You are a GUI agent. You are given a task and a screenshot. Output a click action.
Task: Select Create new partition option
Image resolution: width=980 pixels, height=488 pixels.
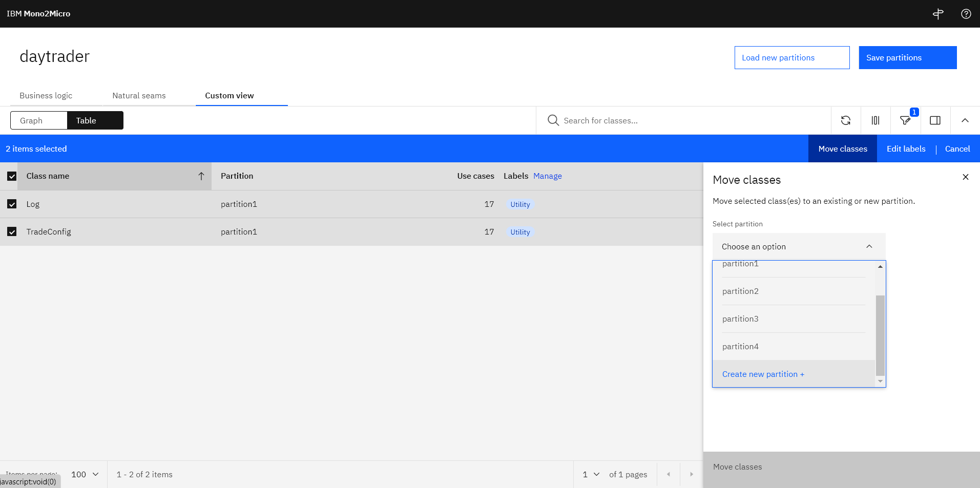point(763,374)
